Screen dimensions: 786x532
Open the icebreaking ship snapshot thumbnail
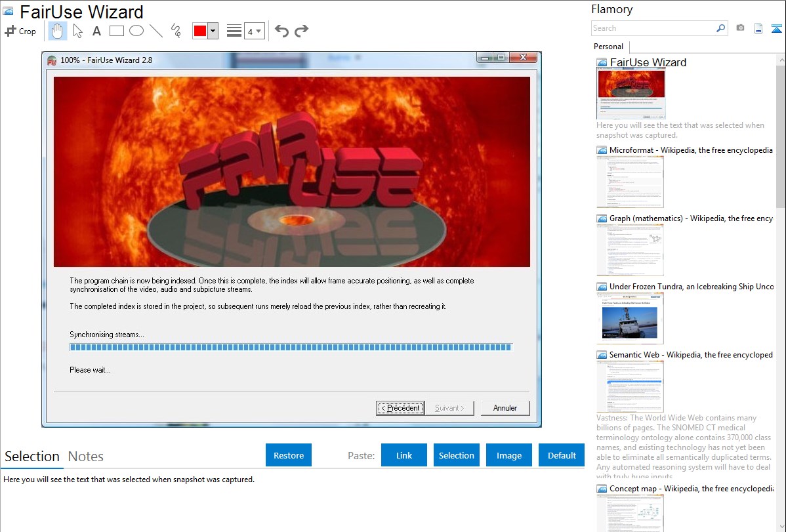(x=630, y=318)
